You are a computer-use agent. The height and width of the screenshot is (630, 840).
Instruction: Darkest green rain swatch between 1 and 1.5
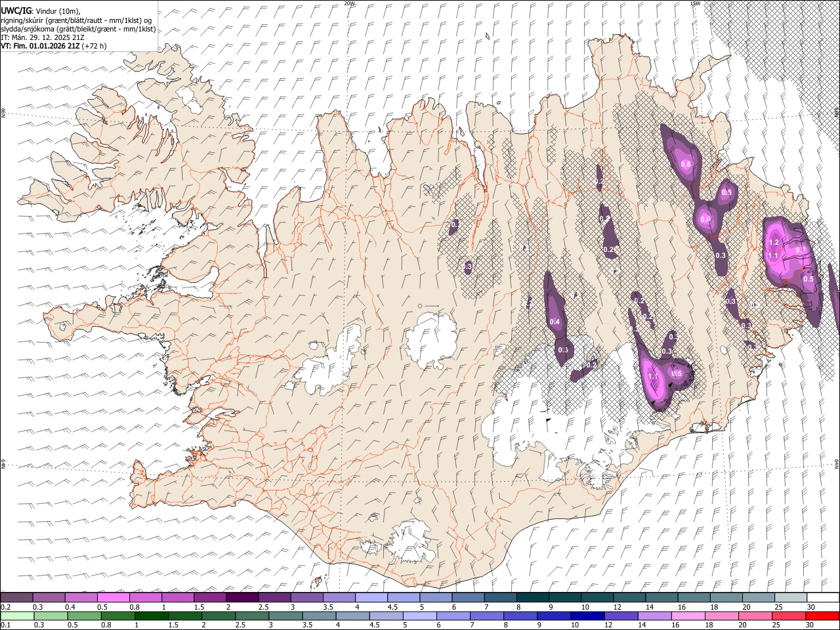[152, 616]
